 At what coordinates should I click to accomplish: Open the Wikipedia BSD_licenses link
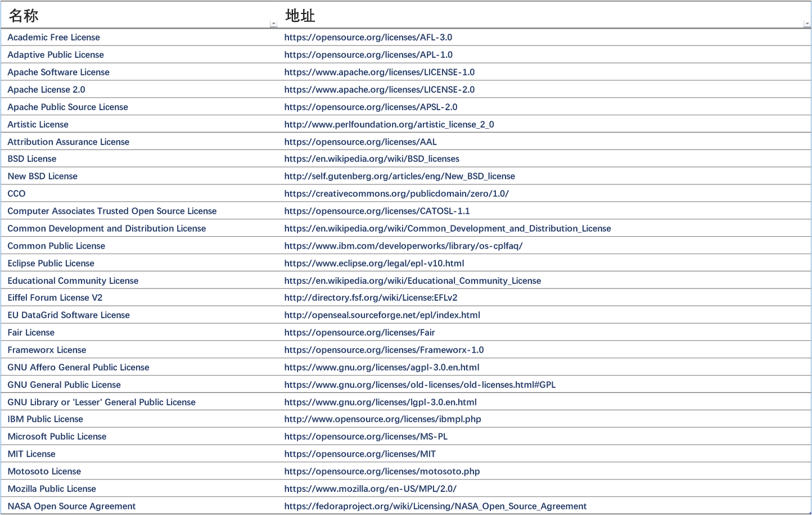click(x=372, y=159)
